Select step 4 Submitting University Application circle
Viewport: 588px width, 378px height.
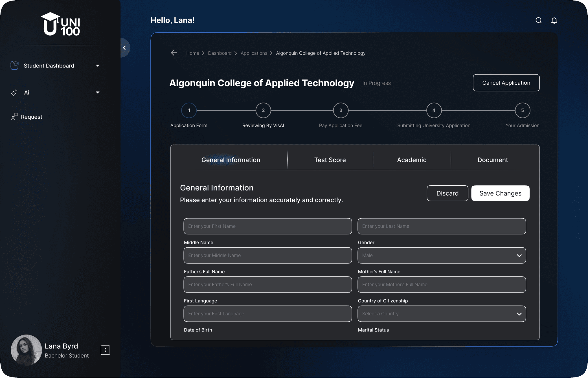pos(434,110)
